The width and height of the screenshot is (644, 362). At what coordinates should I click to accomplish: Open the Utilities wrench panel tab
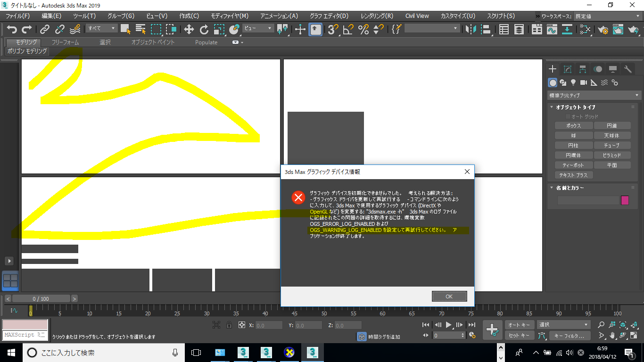tap(628, 69)
